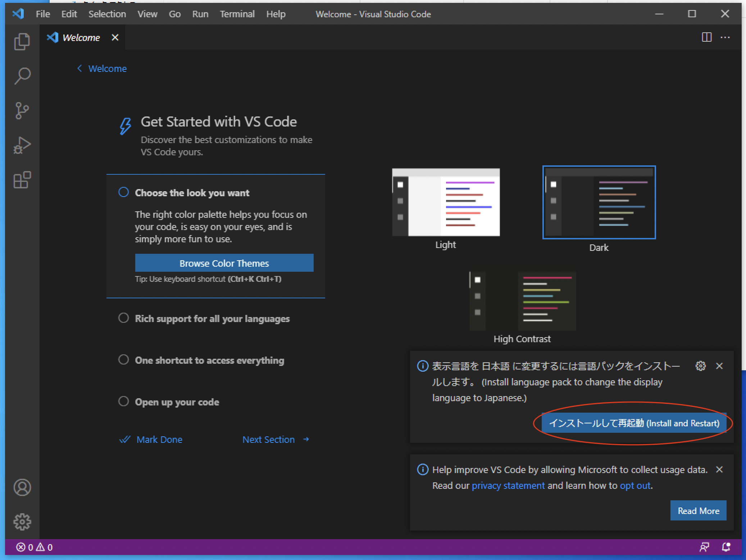Click the Browse Color Themes button
Image resolution: width=746 pixels, height=560 pixels.
click(224, 263)
